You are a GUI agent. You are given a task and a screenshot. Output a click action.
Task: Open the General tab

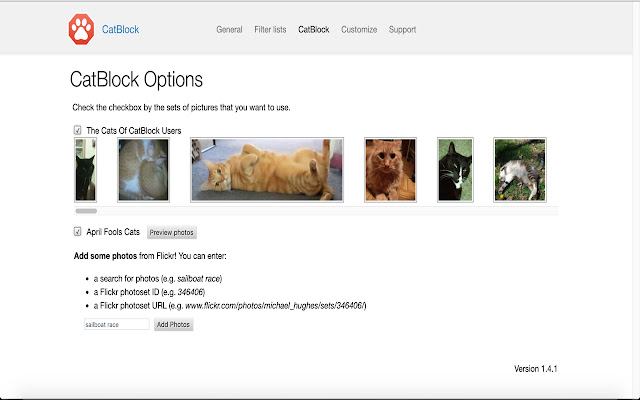click(x=229, y=30)
